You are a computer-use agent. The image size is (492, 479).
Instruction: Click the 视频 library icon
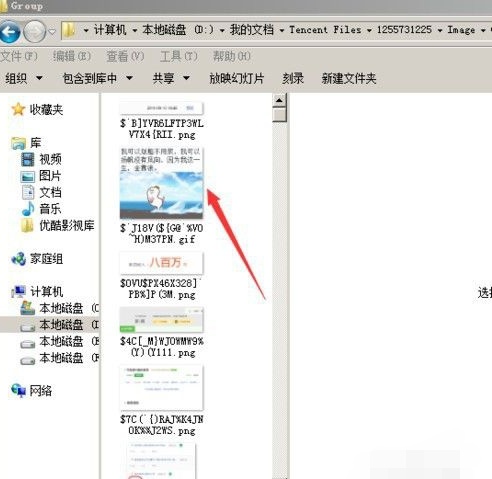(x=27, y=159)
